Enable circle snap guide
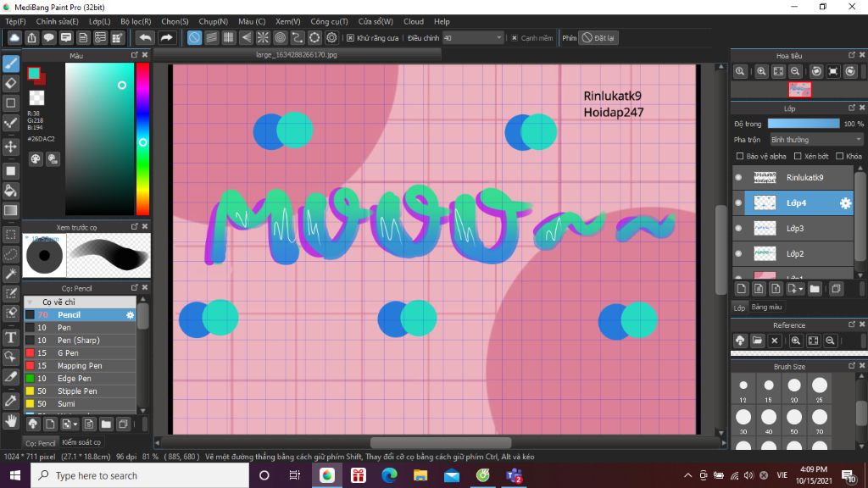868x488 pixels. pos(280,37)
